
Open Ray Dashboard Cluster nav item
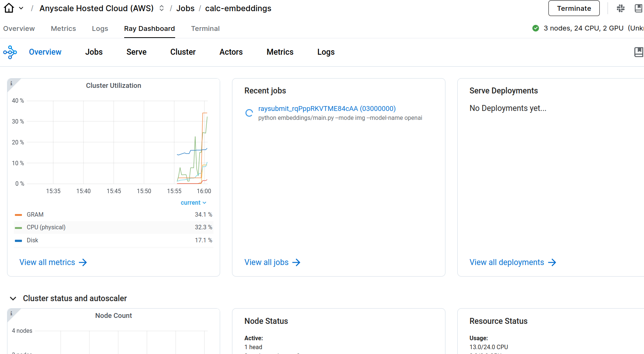pyautogui.click(x=183, y=52)
